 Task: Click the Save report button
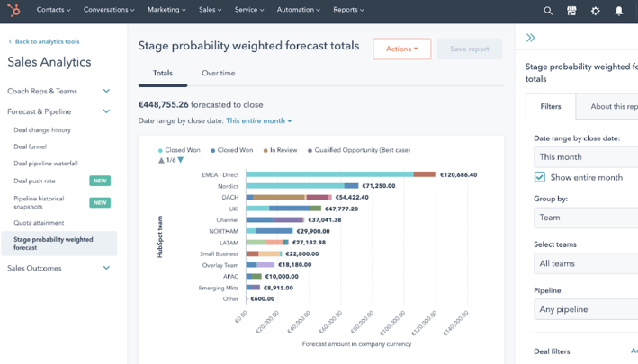coord(470,49)
